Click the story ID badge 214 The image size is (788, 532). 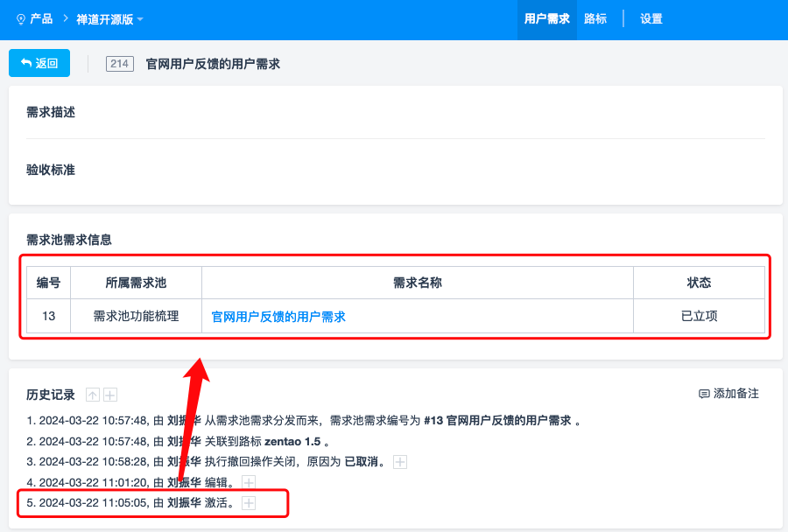tap(120, 64)
